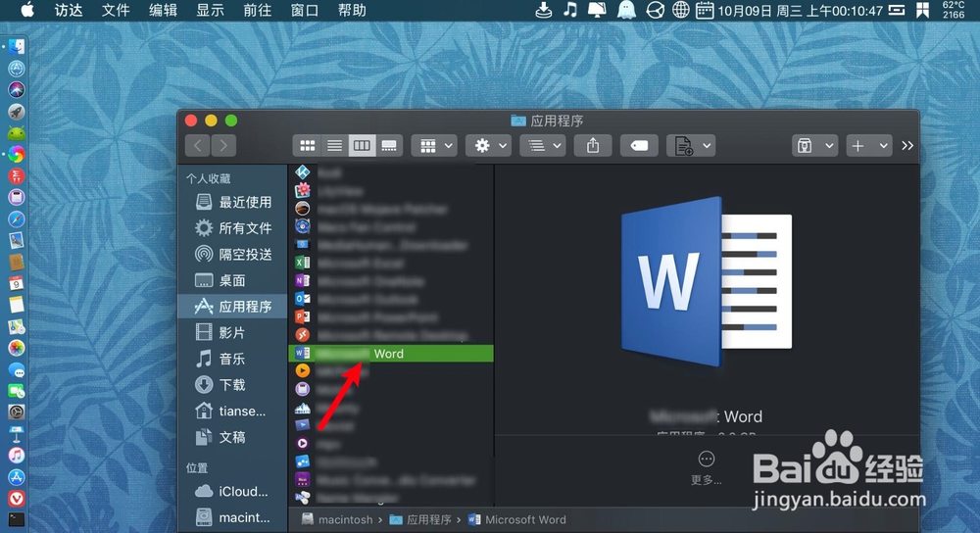The width and height of the screenshot is (980, 533).
Task: Open the green Android icon in Dock
Action: tap(17, 132)
